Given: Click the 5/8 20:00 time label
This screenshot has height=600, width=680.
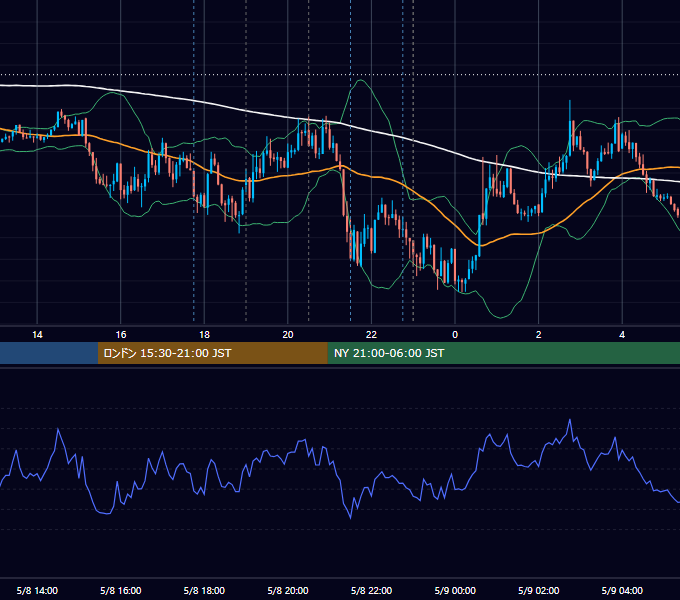Looking at the screenshot, I should (x=288, y=590).
